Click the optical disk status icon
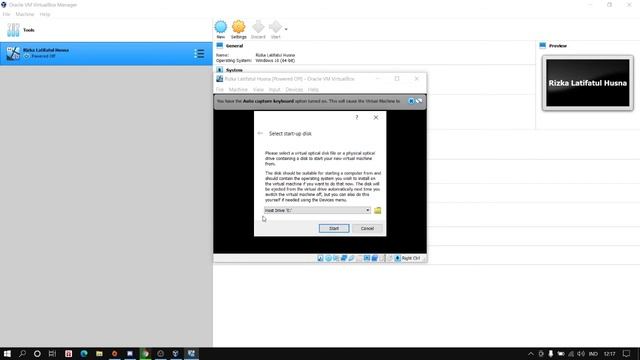The image size is (640, 360). (328, 258)
